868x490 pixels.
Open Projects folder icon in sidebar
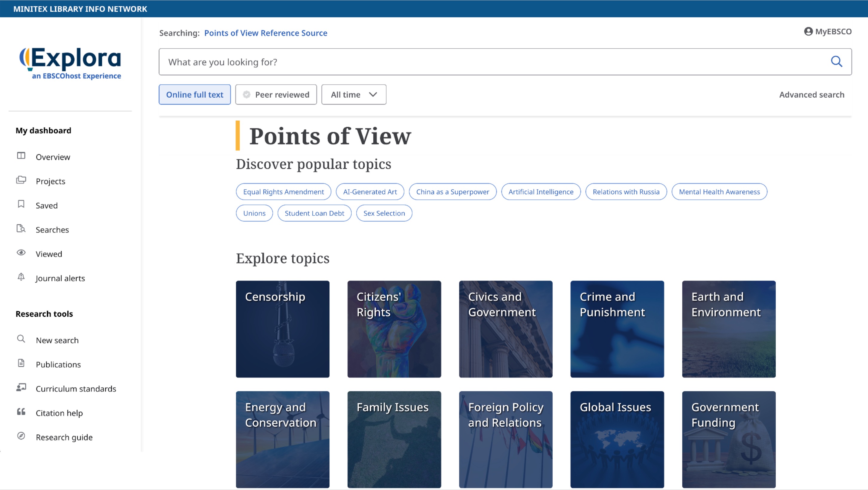click(21, 180)
